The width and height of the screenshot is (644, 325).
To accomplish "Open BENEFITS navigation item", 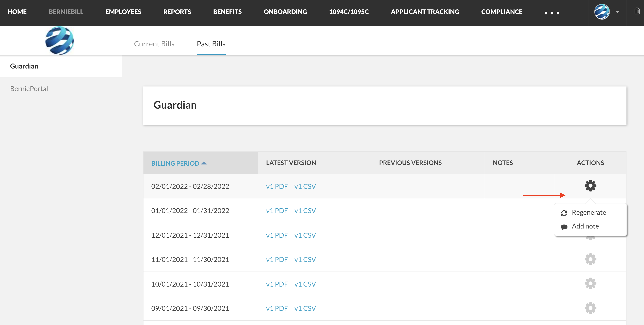I will point(227,12).
